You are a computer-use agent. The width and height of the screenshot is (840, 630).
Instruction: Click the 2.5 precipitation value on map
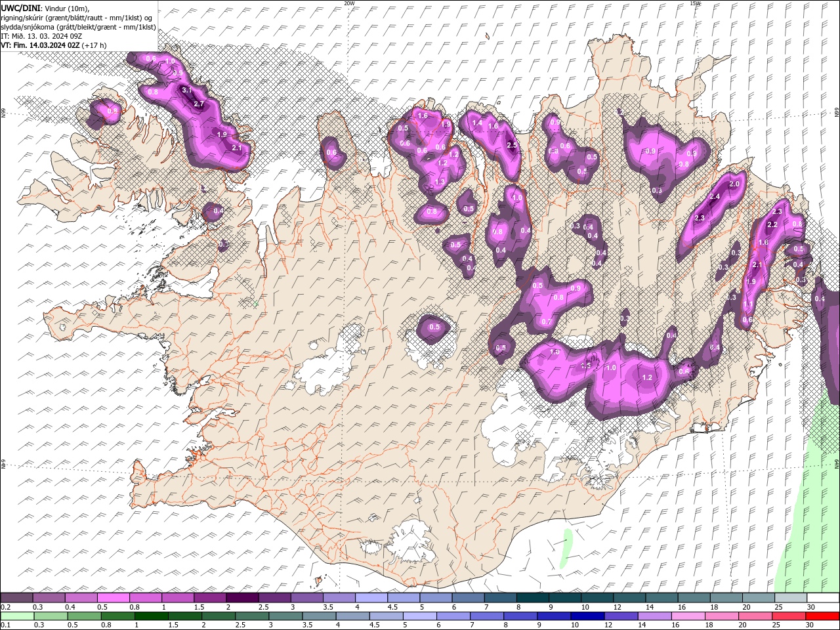(513, 146)
